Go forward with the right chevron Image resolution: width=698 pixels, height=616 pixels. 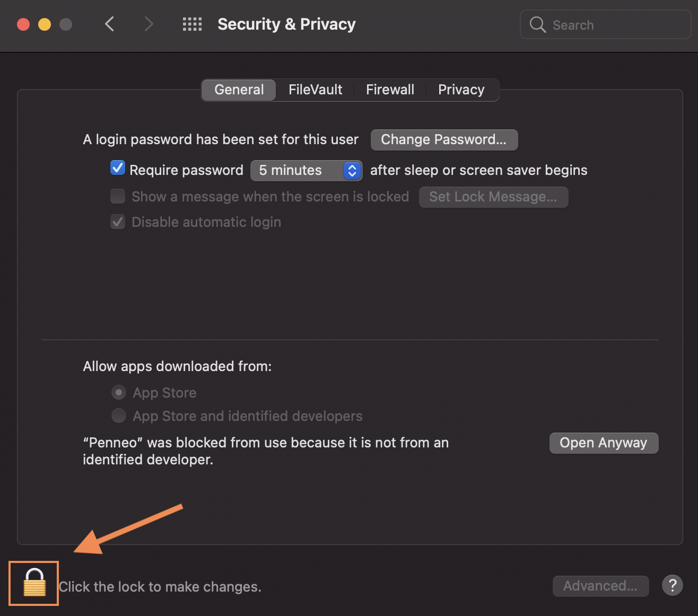pyautogui.click(x=149, y=24)
